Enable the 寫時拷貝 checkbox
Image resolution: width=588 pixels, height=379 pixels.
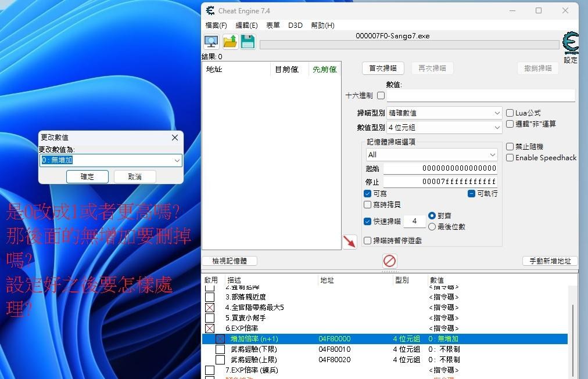(367, 204)
